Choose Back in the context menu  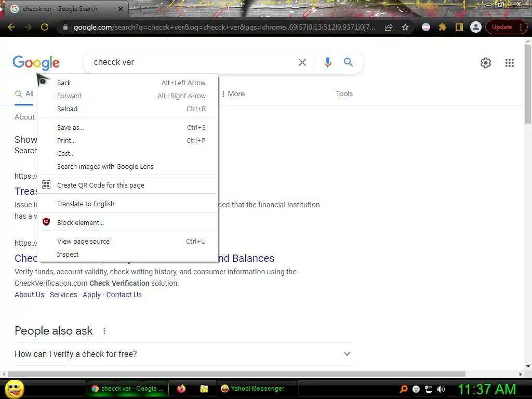point(127,83)
